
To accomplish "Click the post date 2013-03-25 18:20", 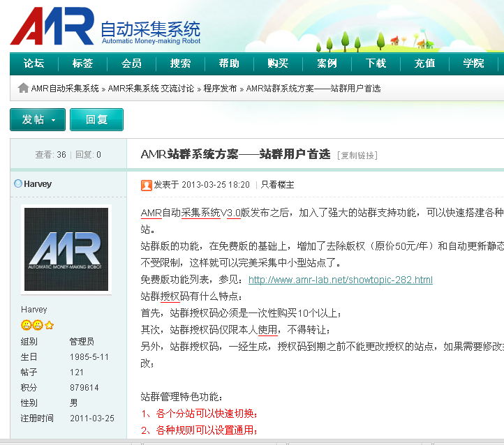I will (216, 185).
